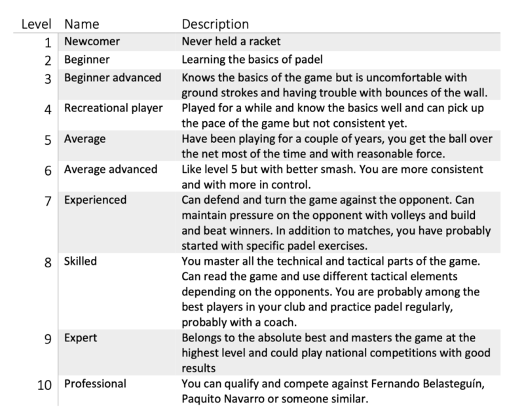Click the Name column header

click(82, 24)
